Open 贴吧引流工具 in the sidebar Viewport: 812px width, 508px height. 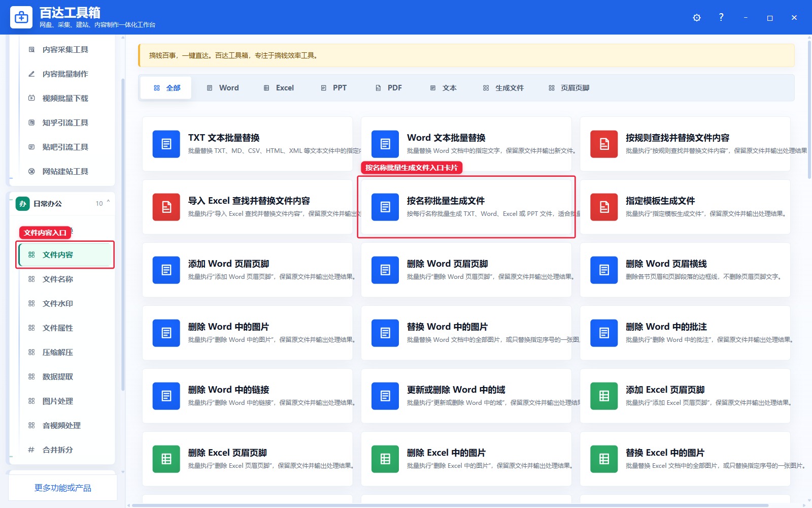(x=65, y=147)
